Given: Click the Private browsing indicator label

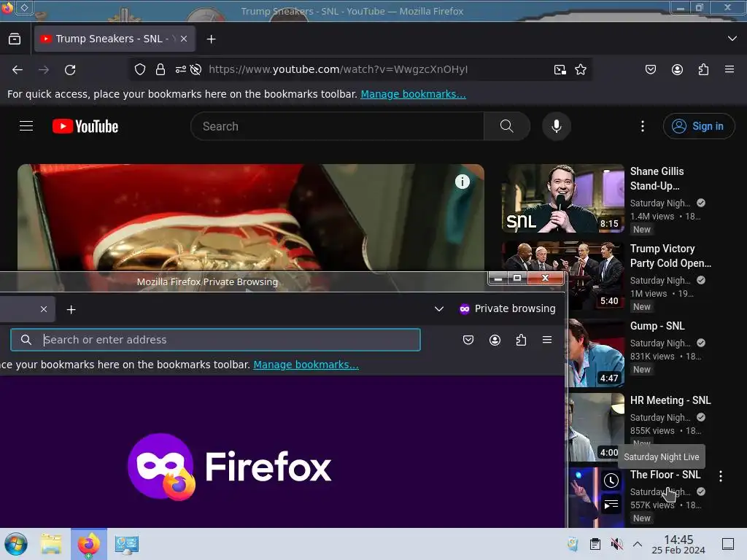Looking at the screenshot, I should click(508, 309).
